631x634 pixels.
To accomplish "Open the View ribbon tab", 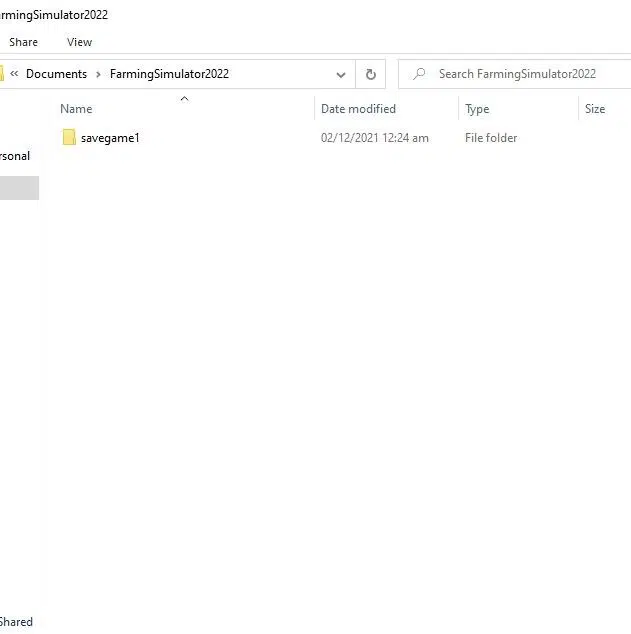I will 80,42.
